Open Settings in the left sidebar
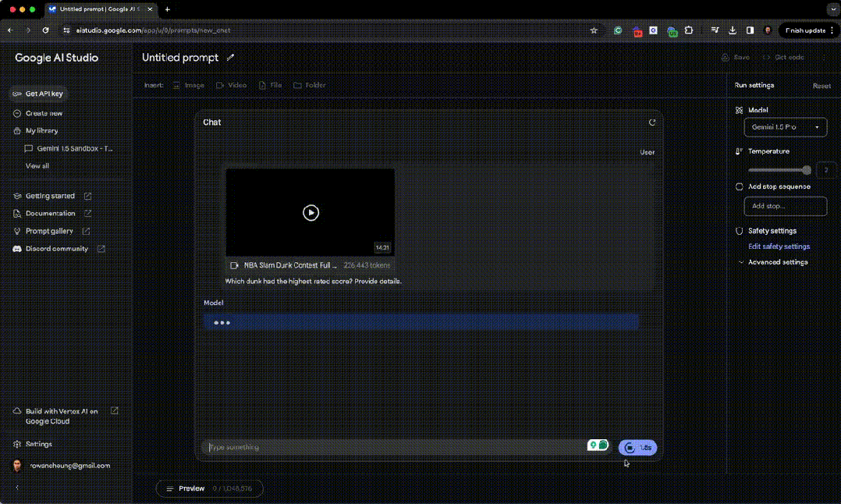Viewport: 841px width, 504px height. [38, 444]
